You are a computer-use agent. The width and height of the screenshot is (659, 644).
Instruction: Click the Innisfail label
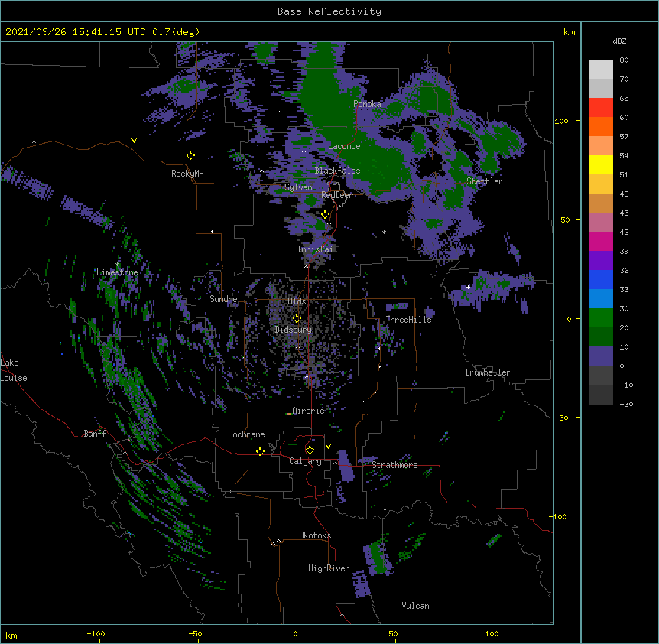(x=318, y=249)
